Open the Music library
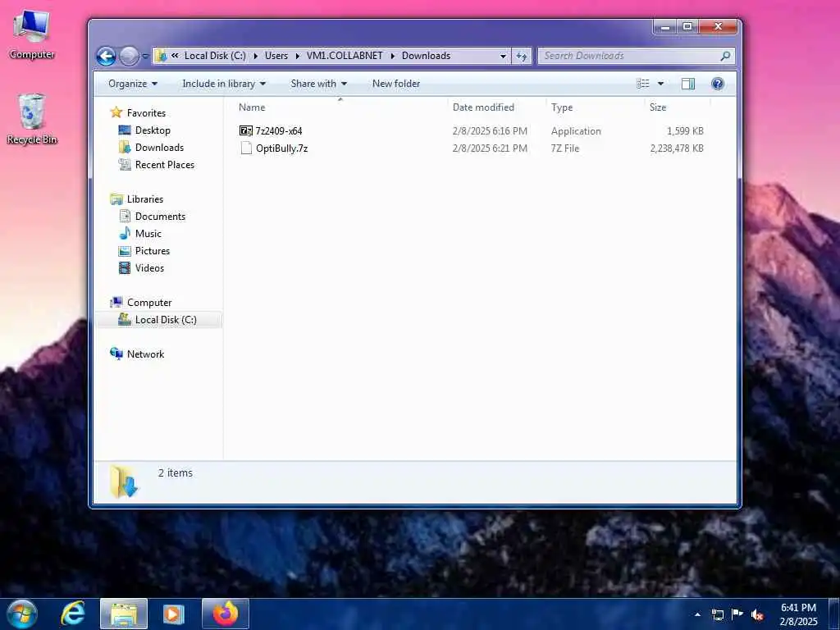The height and width of the screenshot is (630, 840). 148,234
